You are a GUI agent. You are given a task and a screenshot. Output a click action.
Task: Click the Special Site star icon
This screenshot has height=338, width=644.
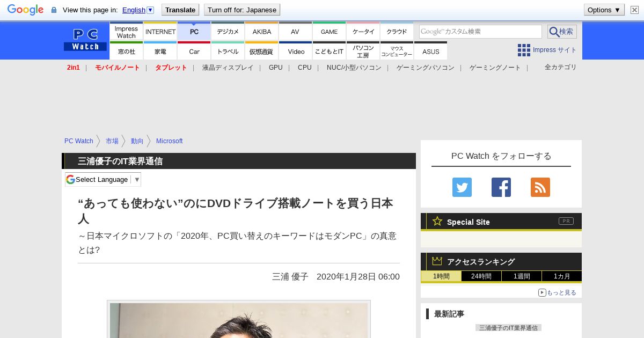tap(437, 221)
